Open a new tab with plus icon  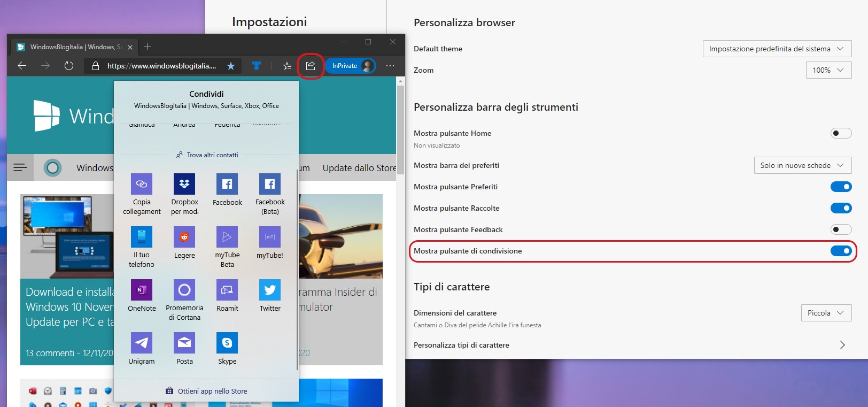coord(148,47)
